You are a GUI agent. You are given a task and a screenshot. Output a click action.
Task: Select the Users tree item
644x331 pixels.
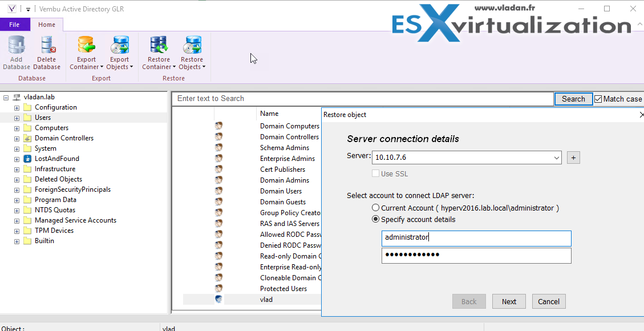(43, 118)
